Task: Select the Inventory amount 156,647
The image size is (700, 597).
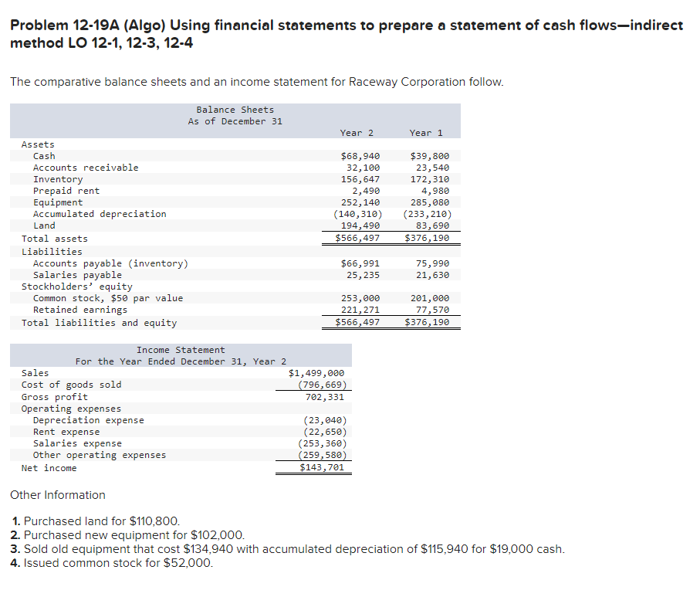Action: tap(359, 178)
